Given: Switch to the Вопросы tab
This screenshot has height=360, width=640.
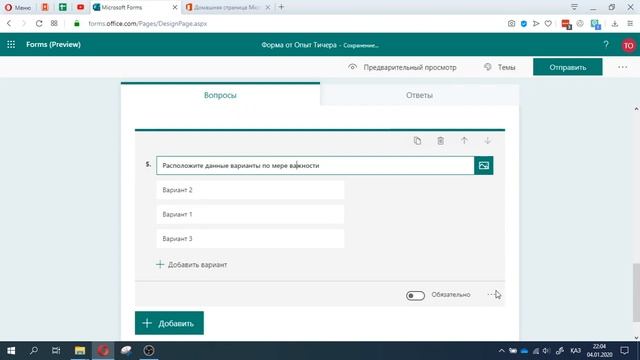Looking at the screenshot, I should coord(220,95).
